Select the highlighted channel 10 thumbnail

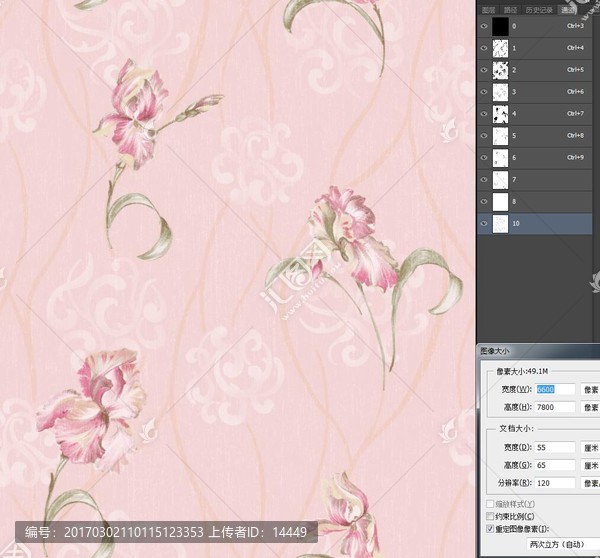coord(500,224)
